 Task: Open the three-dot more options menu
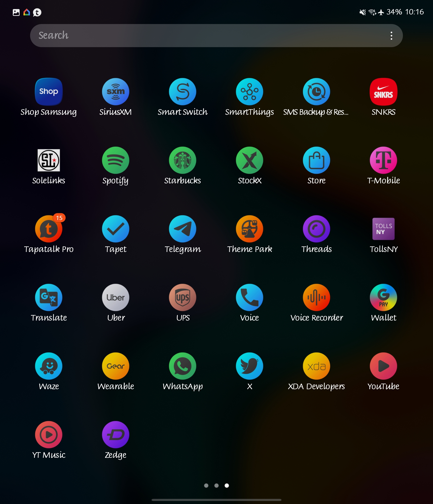tap(391, 36)
